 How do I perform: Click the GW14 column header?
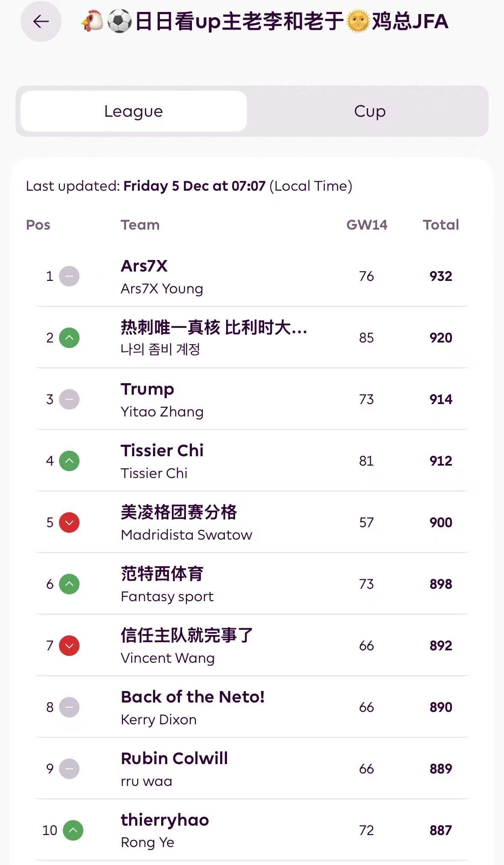(x=367, y=225)
